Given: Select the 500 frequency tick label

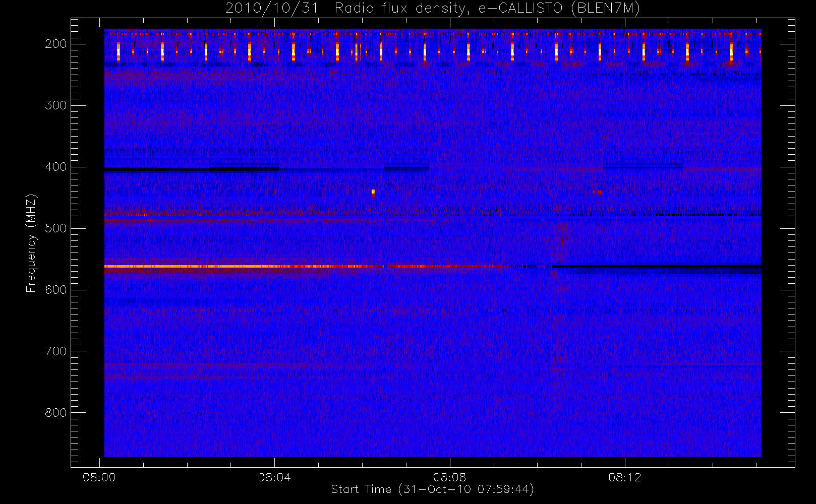Looking at the screenshot, I should [56, 228].
